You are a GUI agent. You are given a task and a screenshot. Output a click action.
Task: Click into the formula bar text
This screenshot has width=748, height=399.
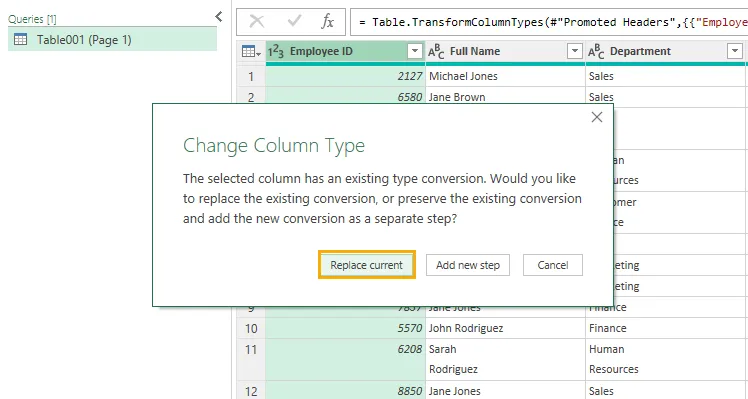[x=549, y=22]
